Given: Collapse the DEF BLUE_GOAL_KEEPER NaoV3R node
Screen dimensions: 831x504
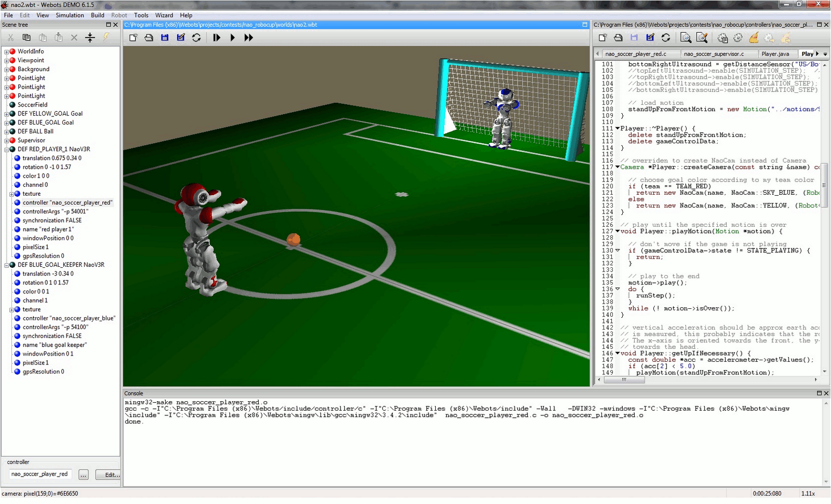Looking at the screenshot, I should point(6,265).
